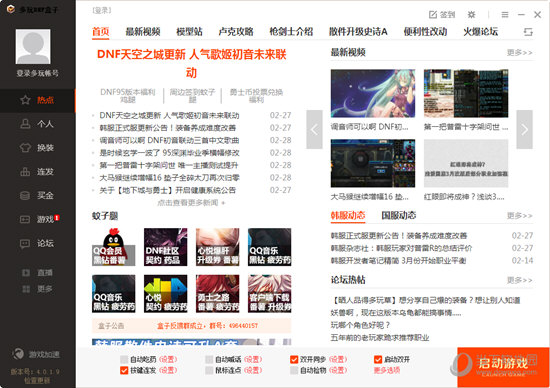Click 更多>> beside 最新视频 heading
Screen dimensions: 550x388
coord(519,53)
